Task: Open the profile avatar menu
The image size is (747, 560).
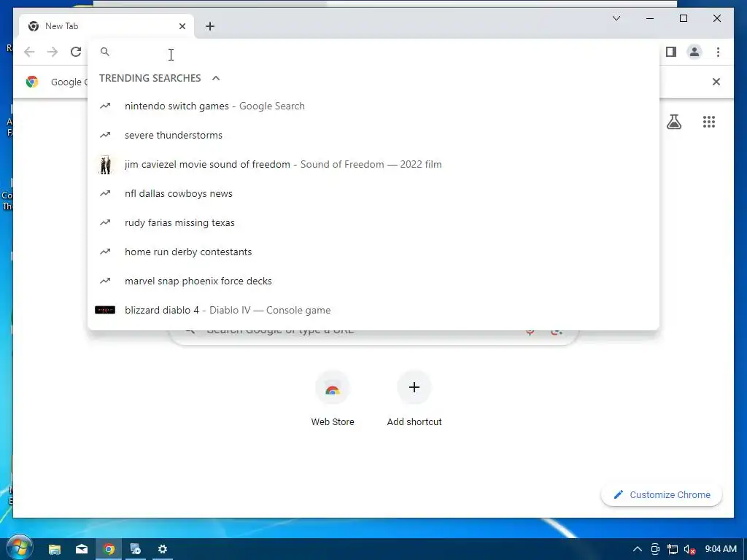Action: [694, 52]
